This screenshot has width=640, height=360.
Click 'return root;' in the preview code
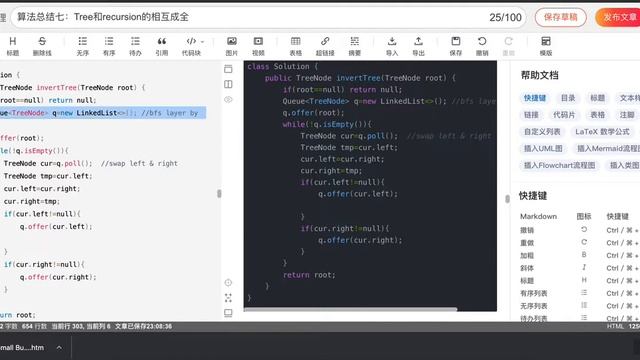[309, 275]
